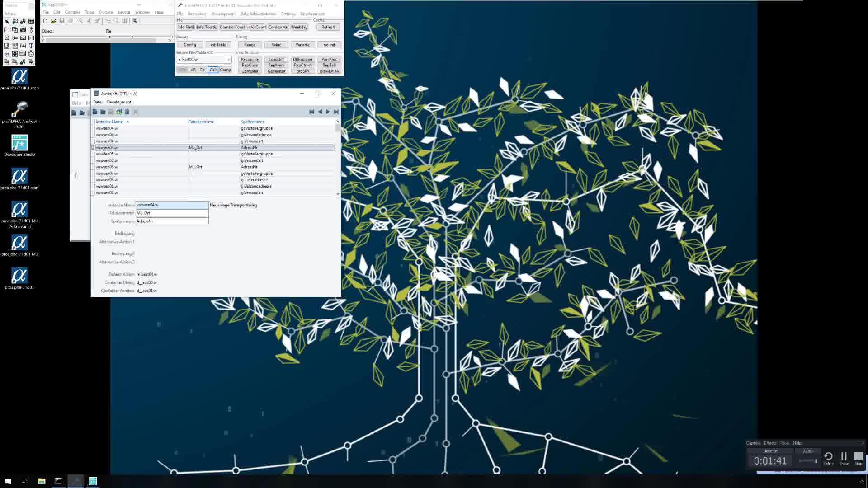Viewport: 868px width, 488px height.
Task: Click the DBExplorer user button
Action: (302, 60)
